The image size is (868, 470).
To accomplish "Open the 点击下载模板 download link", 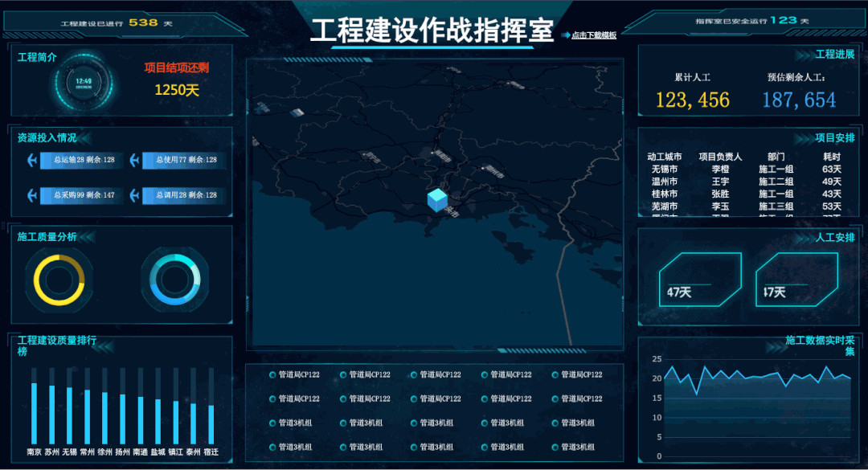I will [x=595, y=35].
